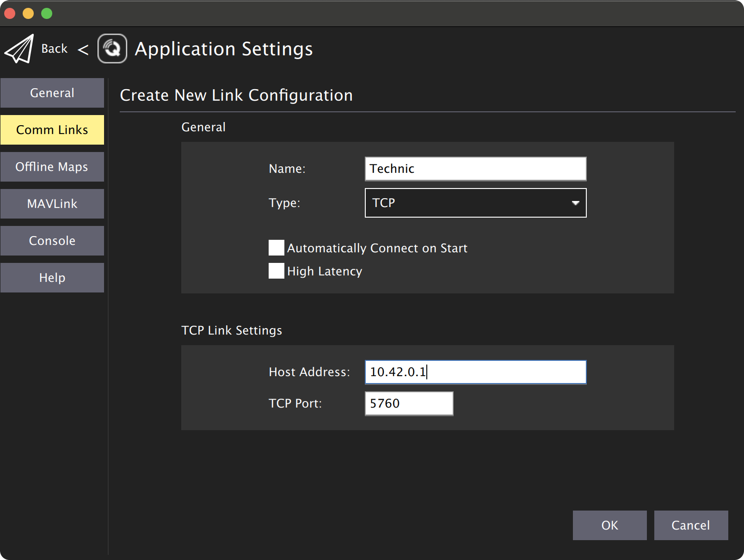Click the QGroundControl application logo icon
744x560 pixels.
click(112, 49)
